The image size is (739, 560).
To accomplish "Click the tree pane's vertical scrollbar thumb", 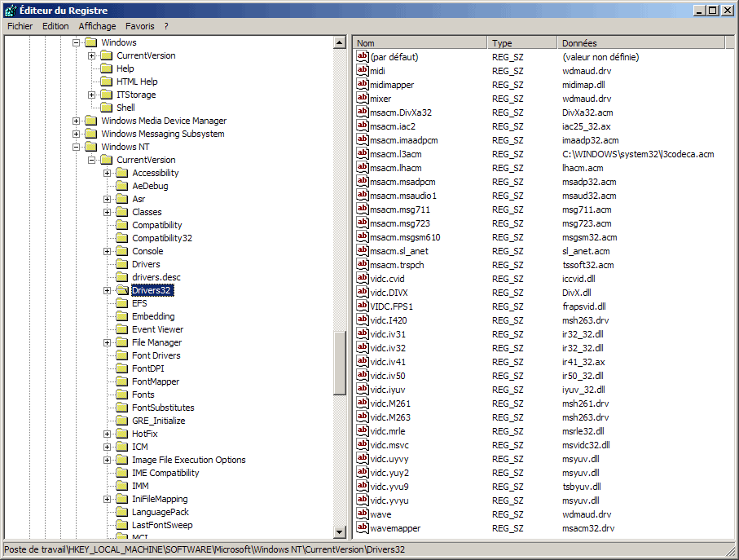I will click(340, 363).
